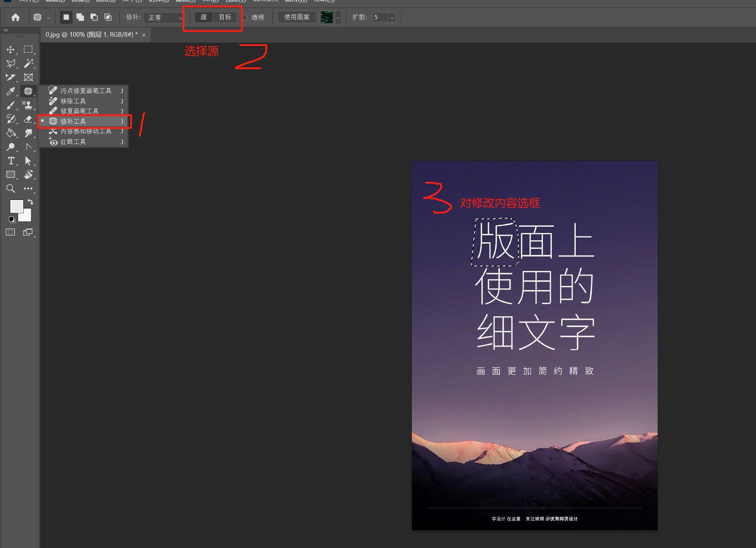Select the Clone Stamp tool
The image size is (756, 548).
[x=28, y=105]
